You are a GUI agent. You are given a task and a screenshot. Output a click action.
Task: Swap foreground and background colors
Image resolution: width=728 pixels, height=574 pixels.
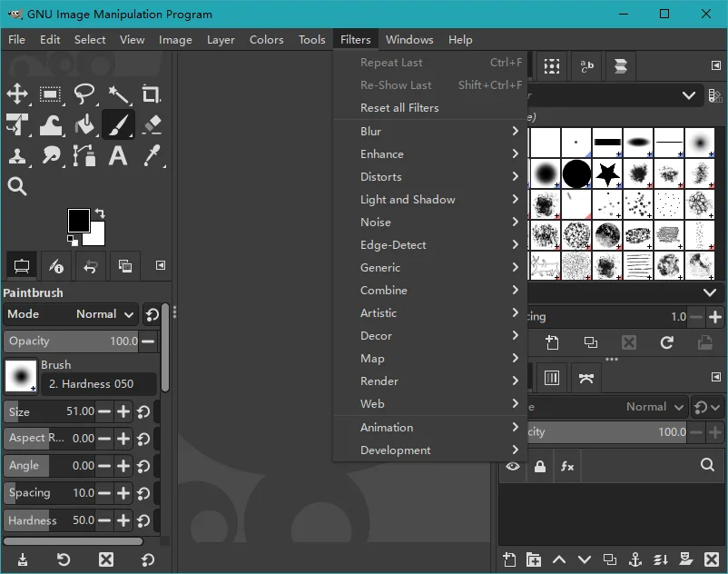tap(100, 213)
